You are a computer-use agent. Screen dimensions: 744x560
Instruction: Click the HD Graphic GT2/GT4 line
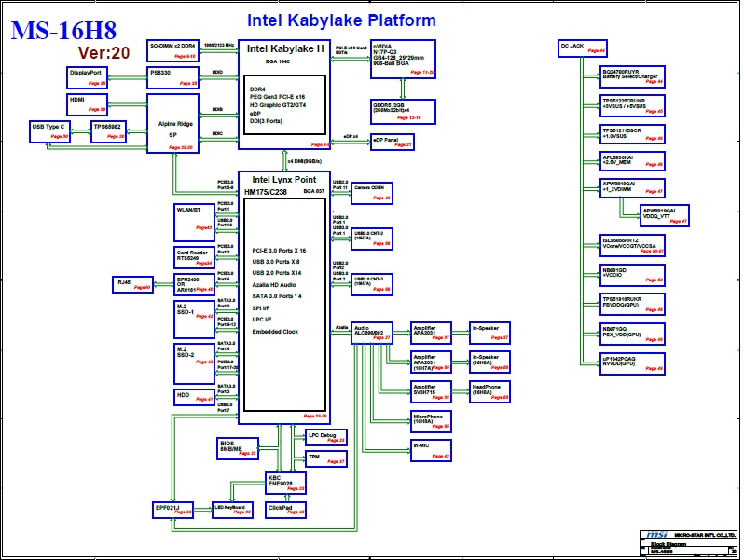tap(278, 105)
